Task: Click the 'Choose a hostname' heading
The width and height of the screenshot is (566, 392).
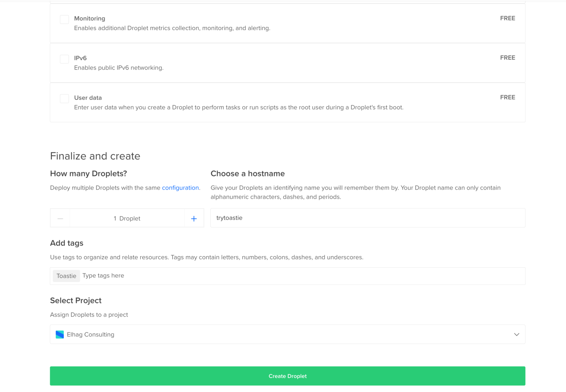Action: 248,174
